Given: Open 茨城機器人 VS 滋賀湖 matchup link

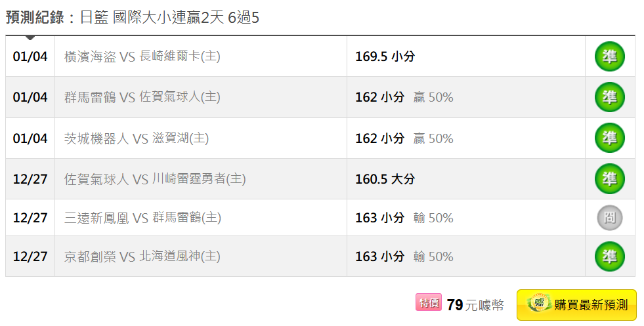Looking at the screenshot, I should pyautogui.click(x=136, y=138).
